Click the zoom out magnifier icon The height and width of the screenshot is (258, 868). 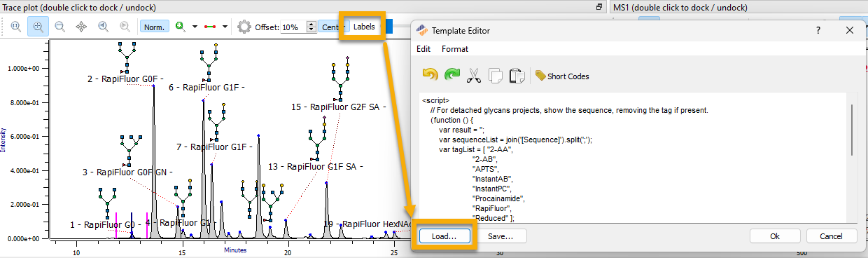(60, 27)
